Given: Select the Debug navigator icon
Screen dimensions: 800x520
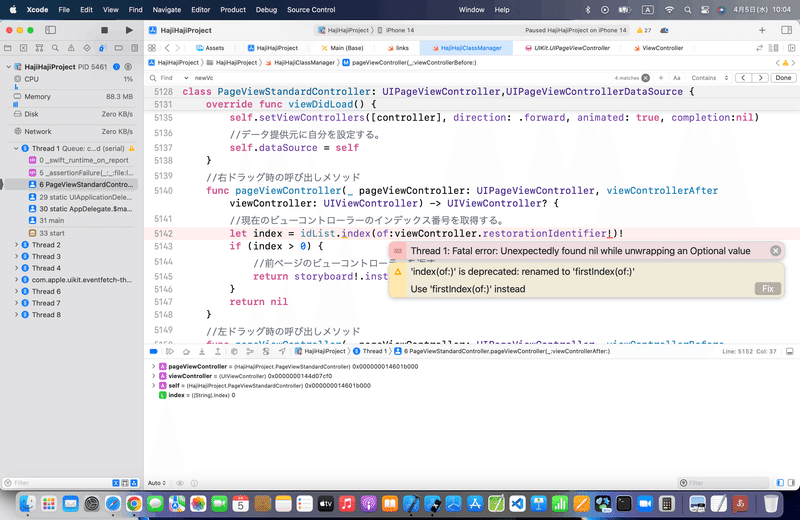Looking at the screenshot, I should coord(103,48).
